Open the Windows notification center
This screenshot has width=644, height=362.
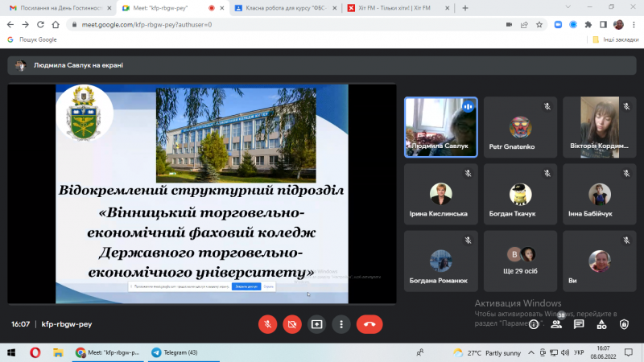(x=629, y=352)
